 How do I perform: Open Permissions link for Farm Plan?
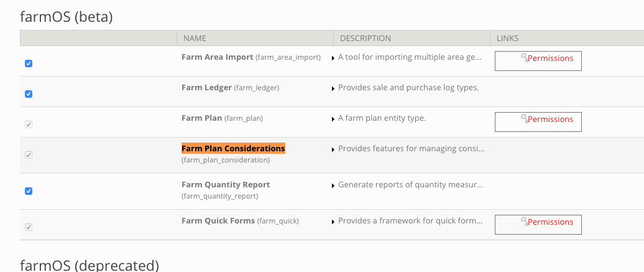point(550,119)
